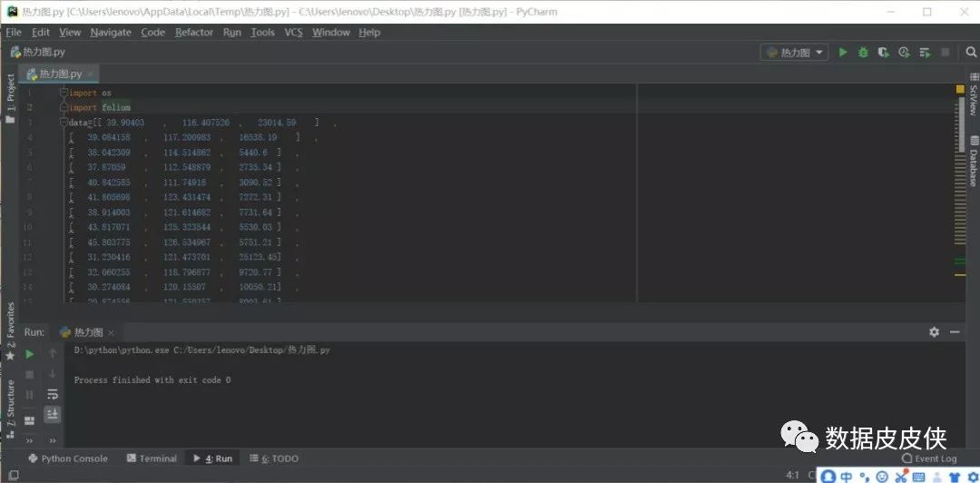Run with Coverage from the top toolbar
Screen dimensions: 980x483
pyautogui.click(x=883, y=53)
